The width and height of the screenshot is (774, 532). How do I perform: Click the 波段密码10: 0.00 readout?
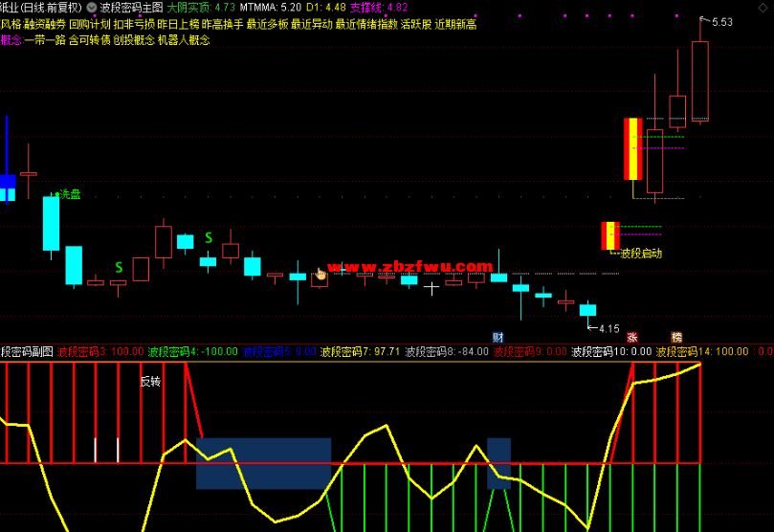(611, 352)
